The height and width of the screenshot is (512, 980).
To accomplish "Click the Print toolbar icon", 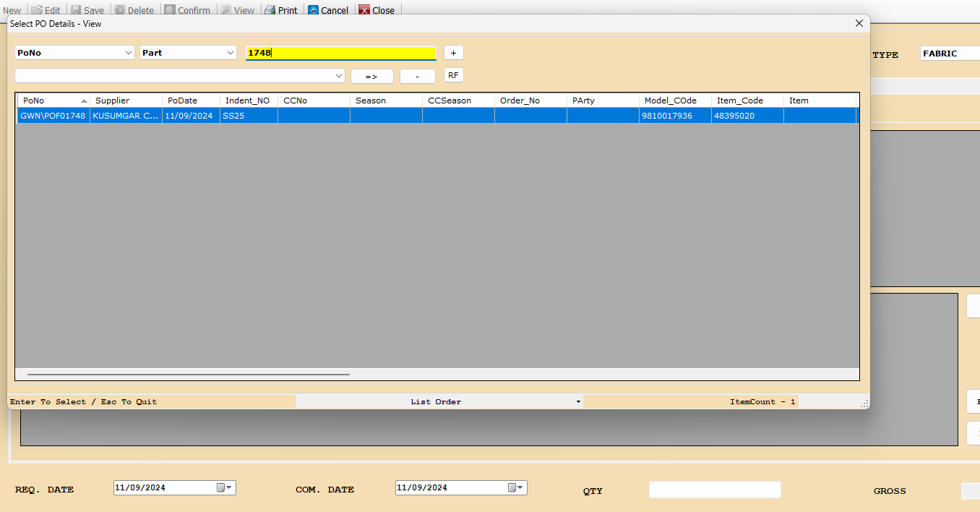I will pyautogui.click(x=270, y=10).
